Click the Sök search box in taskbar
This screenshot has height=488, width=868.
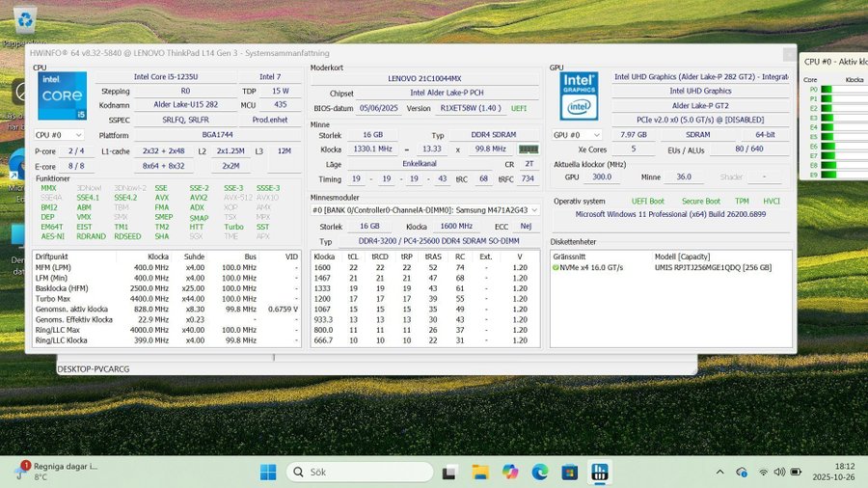[x=357, y=472]
